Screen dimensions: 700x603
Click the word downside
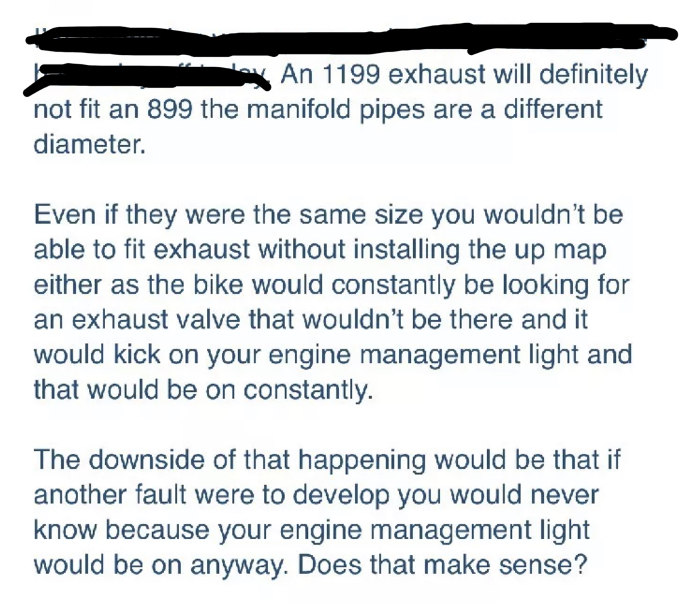click(147, 459)
